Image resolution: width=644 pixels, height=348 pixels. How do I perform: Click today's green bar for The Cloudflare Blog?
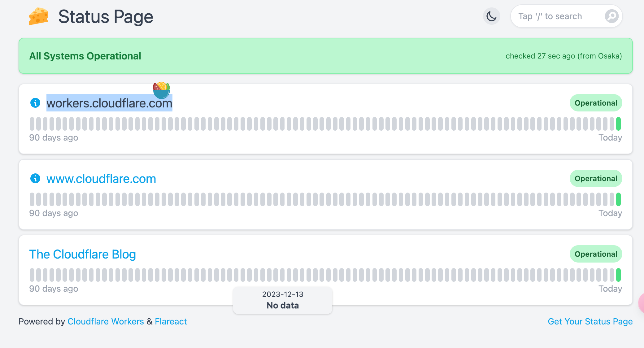[618, 275]
